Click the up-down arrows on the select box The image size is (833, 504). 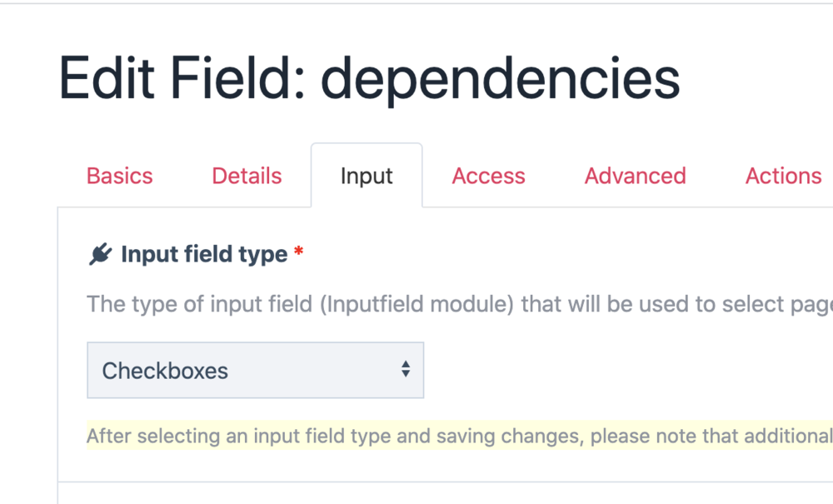tap(406, 369)
